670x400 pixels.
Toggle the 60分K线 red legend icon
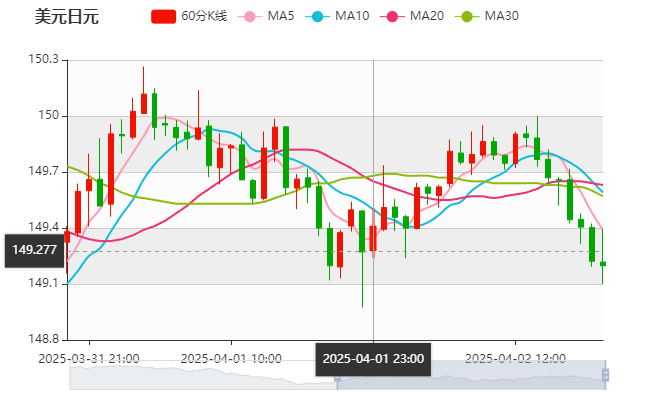click(x=163, y=16)
